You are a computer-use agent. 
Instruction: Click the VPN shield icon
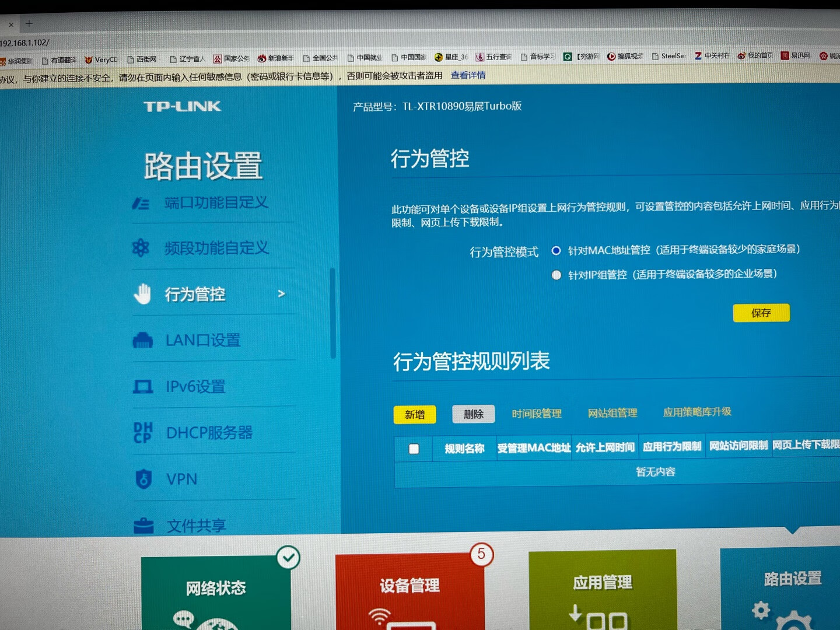click(x=143, y=479)
